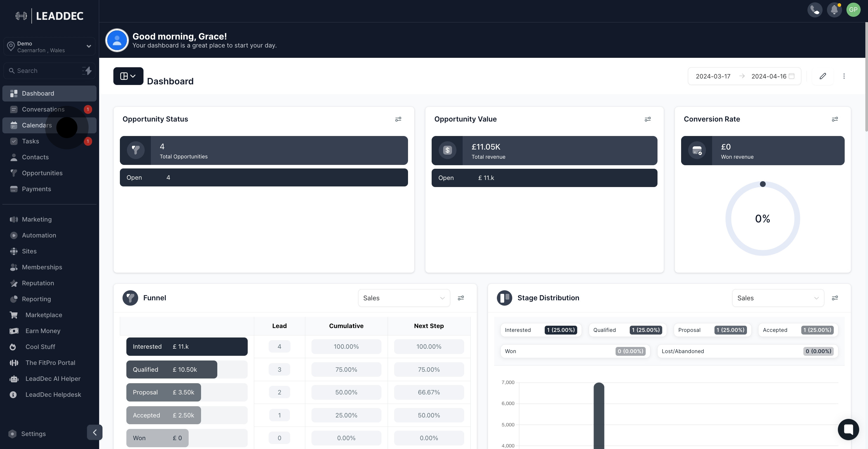Open Sites in sidebar
Image resolution: width=868 pixels, height=449 pixels.
[x=49, y=251]
